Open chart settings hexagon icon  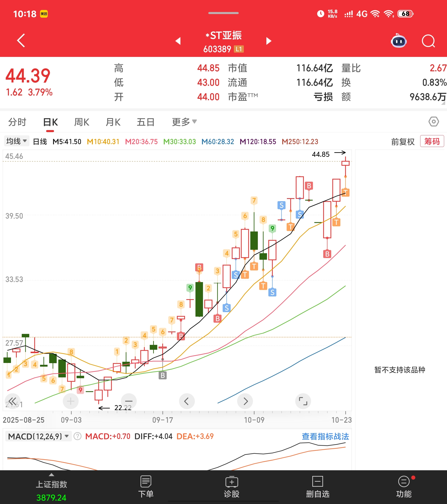click(x=433, y=122)
